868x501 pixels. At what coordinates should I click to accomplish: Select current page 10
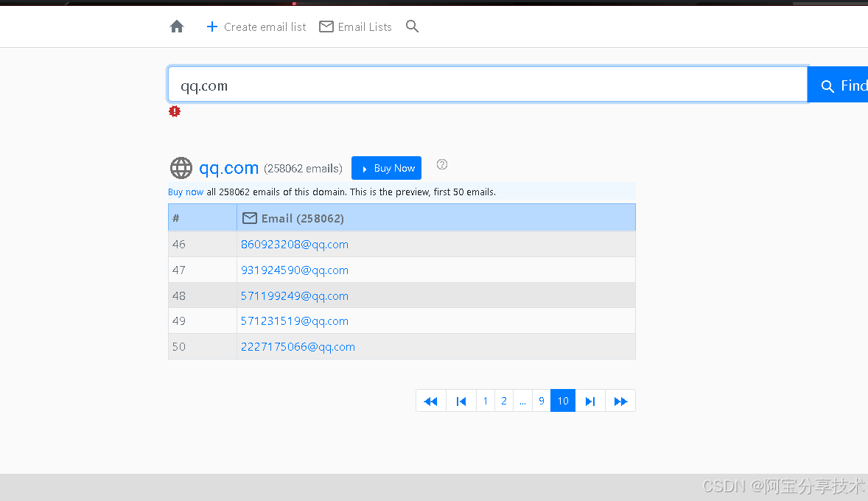point(563,401)
